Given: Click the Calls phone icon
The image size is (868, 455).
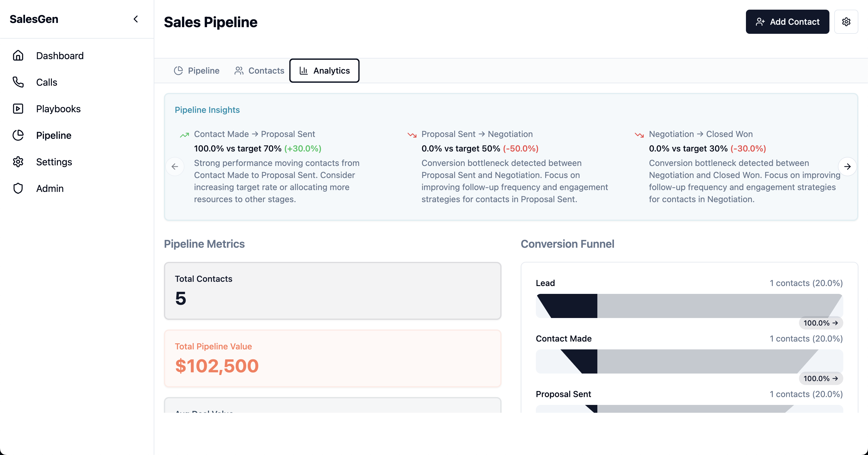Looking at the screenshot, I should point(18,82).
